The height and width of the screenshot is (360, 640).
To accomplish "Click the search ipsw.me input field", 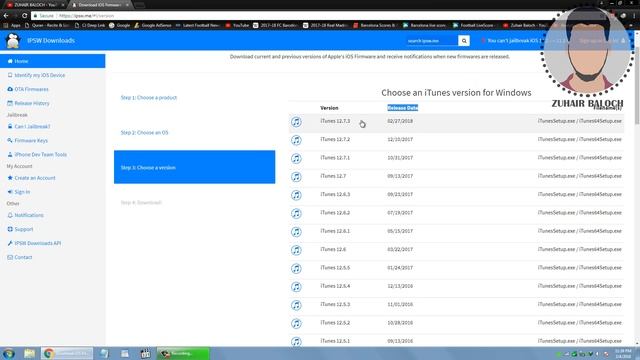I will click(x=432, y=41).
